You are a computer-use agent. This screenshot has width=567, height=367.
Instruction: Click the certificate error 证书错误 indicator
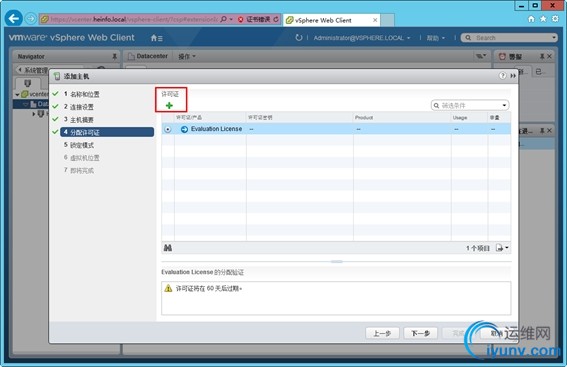pos(255,19)
